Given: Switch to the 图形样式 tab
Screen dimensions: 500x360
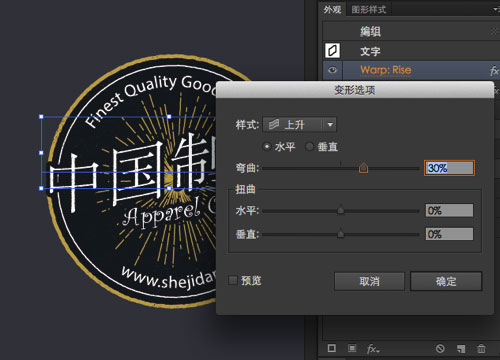Looking at the screenshot, I should pyautogui.click(x=369, y=9).
